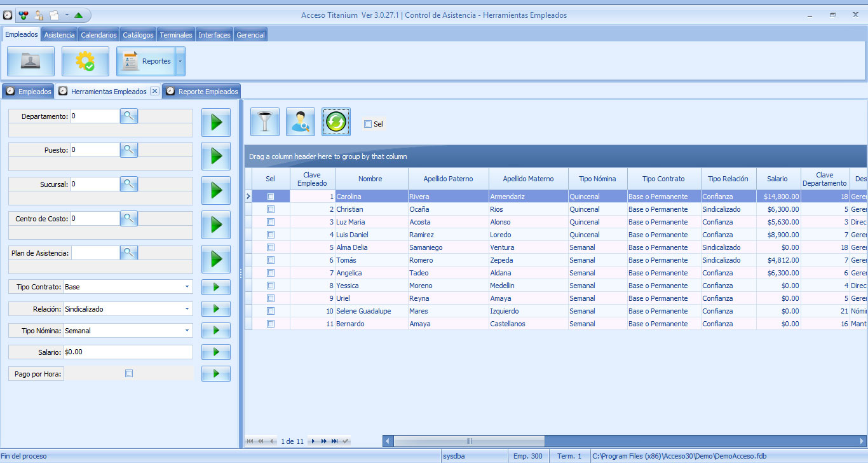Click the green refresh icon
The image size is (868, 463).
336,121
